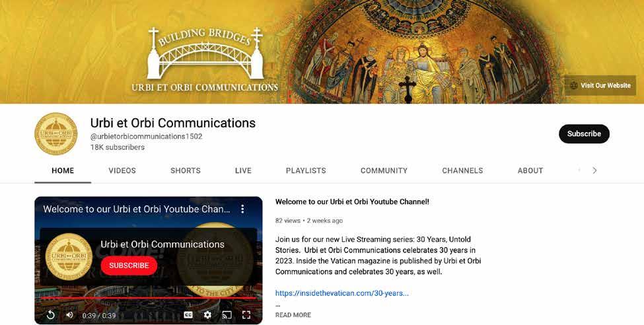Screen dimensions: 644x325
Task: Subscribe using the black Subscribe button
Action: click(584, 134)
